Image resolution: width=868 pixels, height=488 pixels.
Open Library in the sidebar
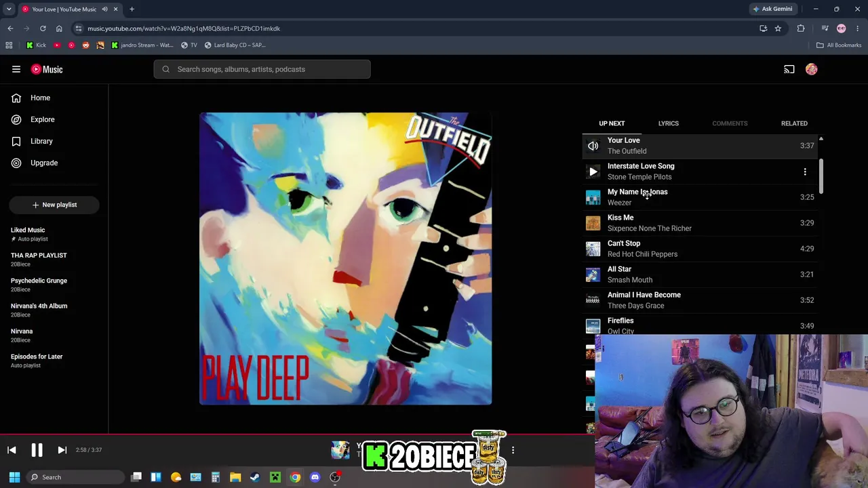[x=54, y=141]
